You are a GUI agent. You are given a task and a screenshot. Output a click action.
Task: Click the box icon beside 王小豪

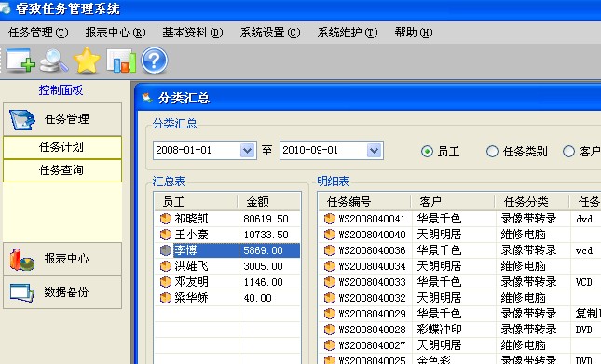point(166,235)
